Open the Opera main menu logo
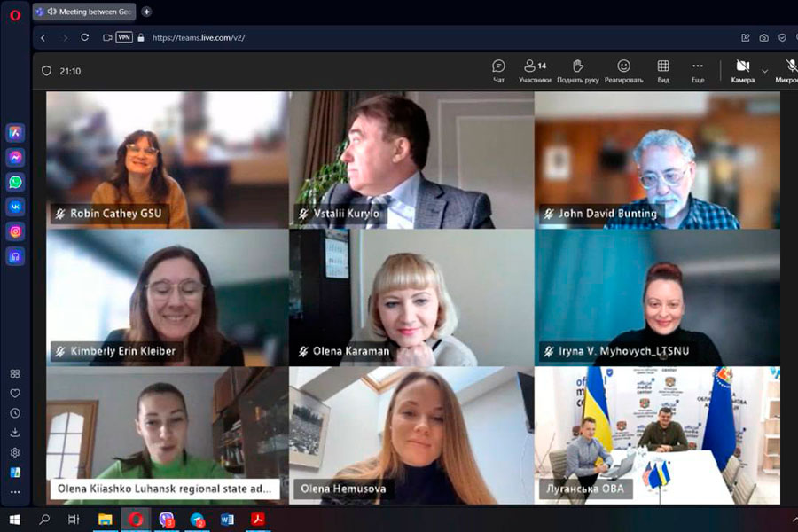798x532 pixels. [15, 15]
